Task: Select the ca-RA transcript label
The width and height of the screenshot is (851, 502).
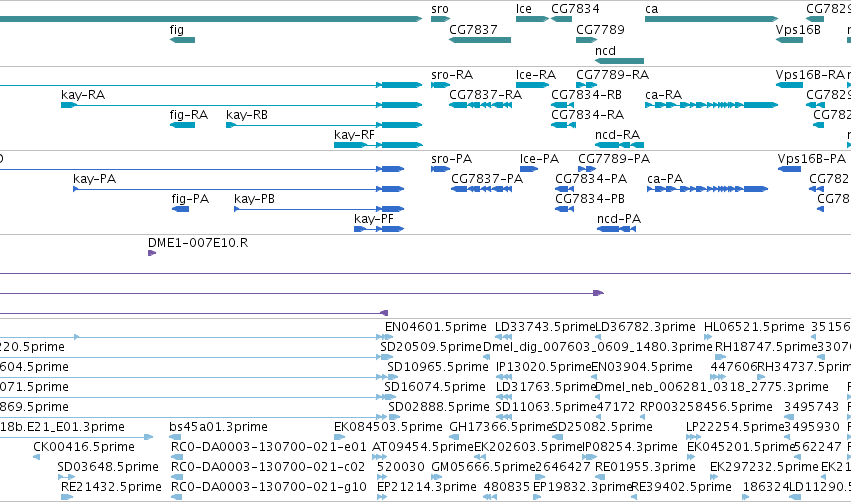Action: pyautogui.click(x=663, y=95)
